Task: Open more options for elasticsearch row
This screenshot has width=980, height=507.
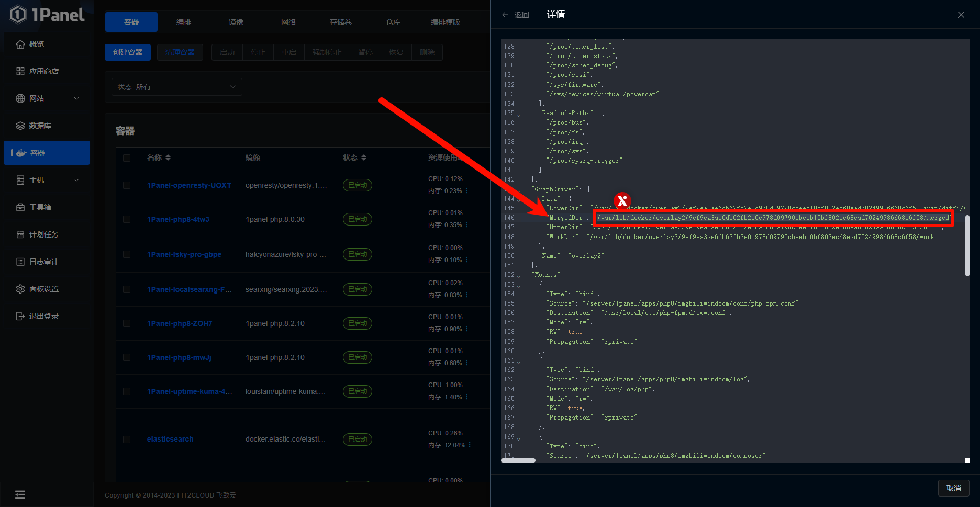Action: point(470,445)
